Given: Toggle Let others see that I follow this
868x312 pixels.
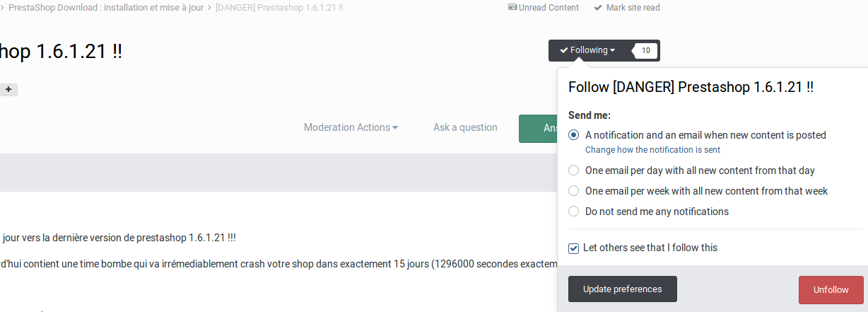Looking at the screenshot, I should [x=574, y=248].
